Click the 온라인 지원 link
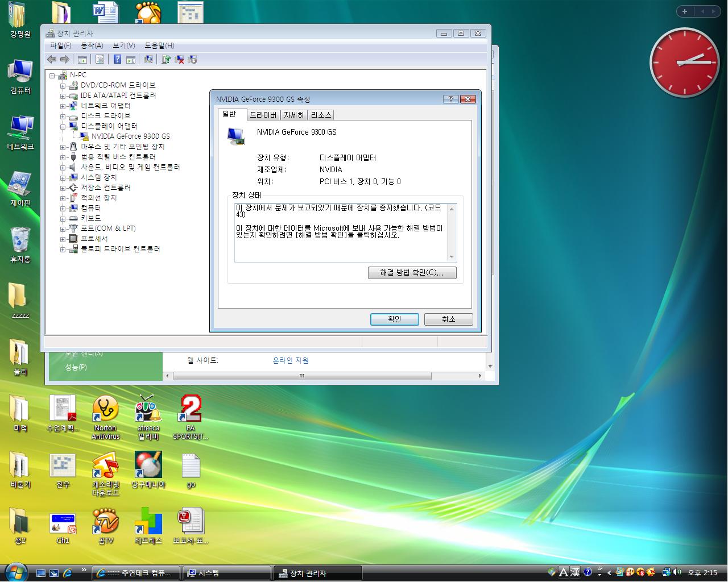 click(290, 360)
